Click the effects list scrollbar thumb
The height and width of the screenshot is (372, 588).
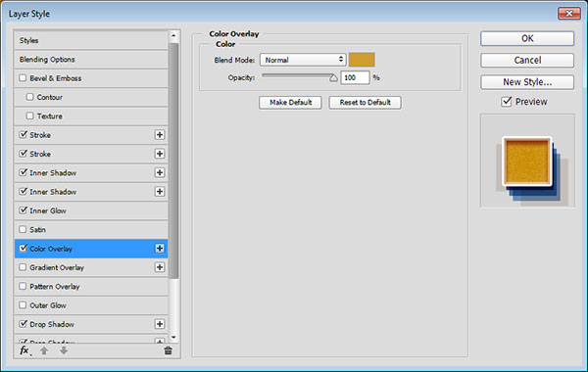(x=173, y=161)
